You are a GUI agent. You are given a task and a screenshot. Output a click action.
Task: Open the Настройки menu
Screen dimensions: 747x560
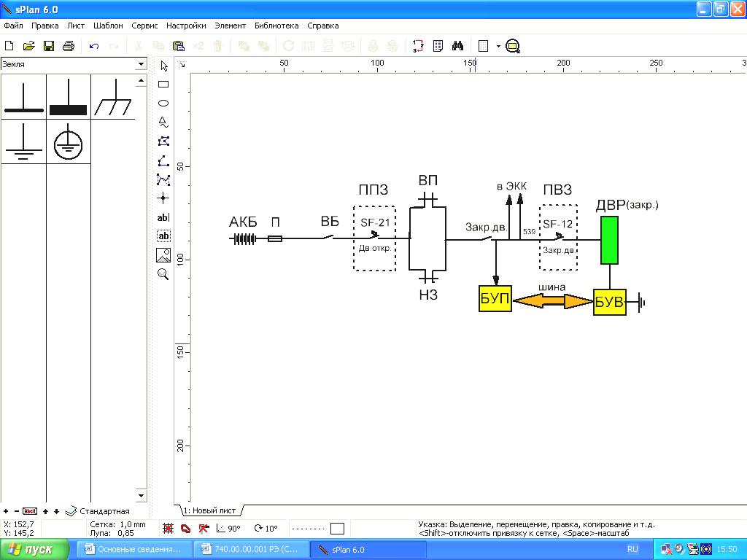pyautogui.click(x=186, y=26)
